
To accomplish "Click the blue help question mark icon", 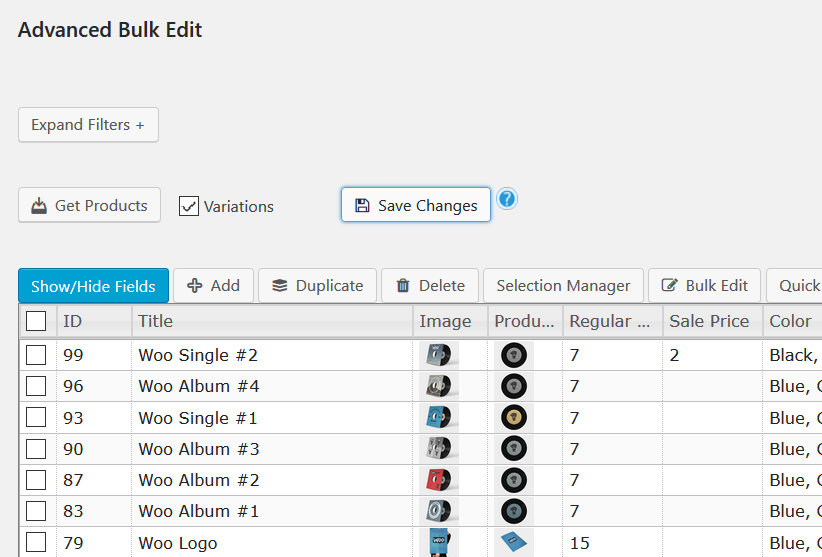I will pos(507,199).
